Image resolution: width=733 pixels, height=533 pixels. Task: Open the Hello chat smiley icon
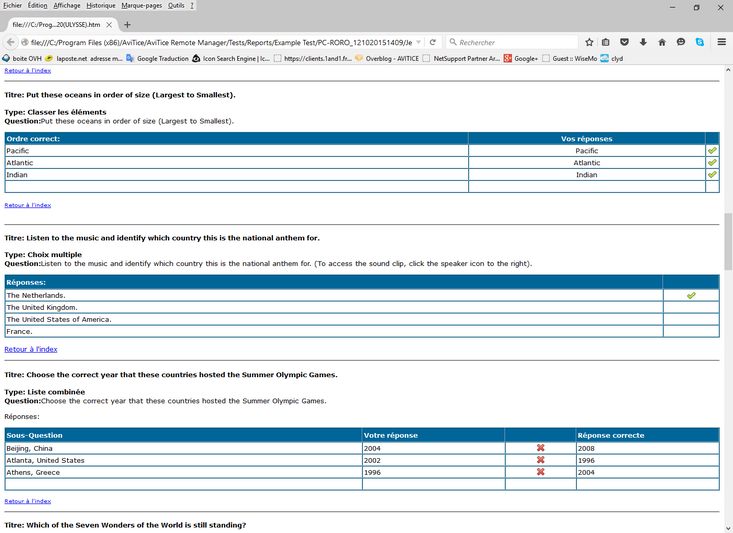pyautogui.click(x=681, y=42)
